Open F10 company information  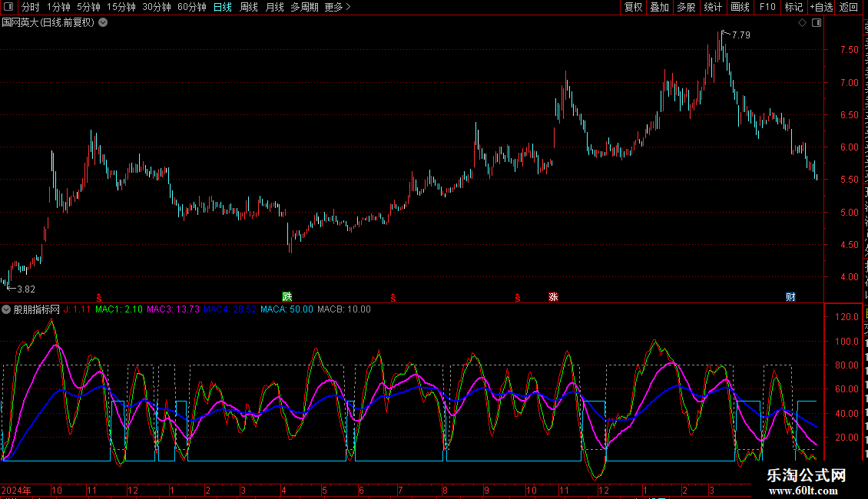coord(767,7)
